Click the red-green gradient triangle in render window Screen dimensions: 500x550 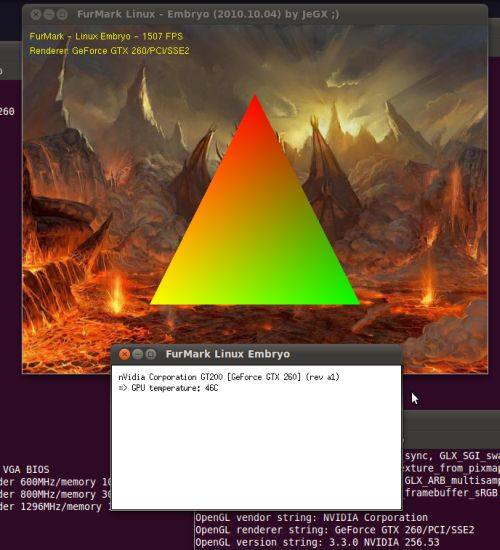click(x=255, y=217)
